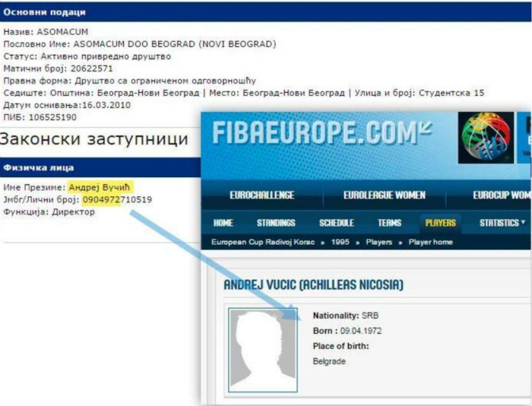Viewport: 532px width, 406px height.
Task: Select the Schedule menu item
Action: (x=336, y=223)
